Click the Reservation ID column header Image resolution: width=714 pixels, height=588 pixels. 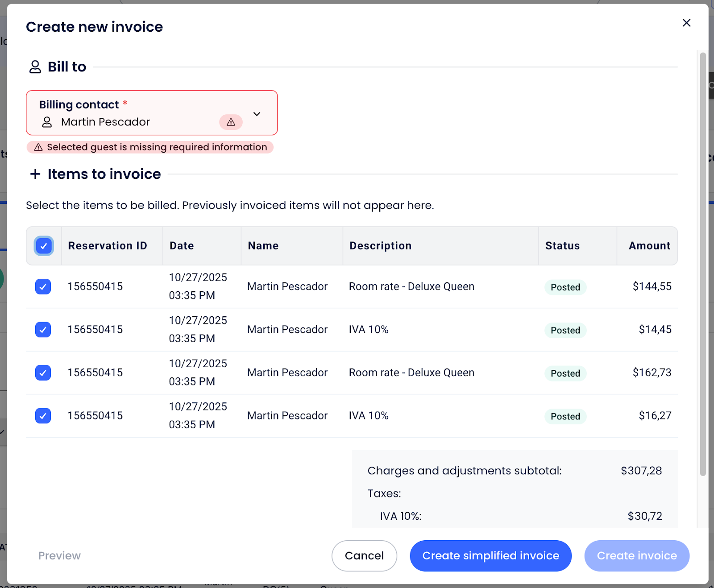[108, 246]
